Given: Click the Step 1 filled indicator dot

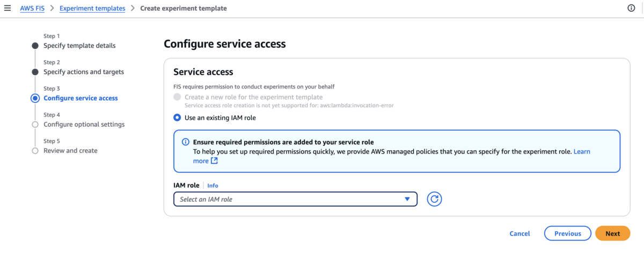Looking at the screenshot, I should 35,46.
